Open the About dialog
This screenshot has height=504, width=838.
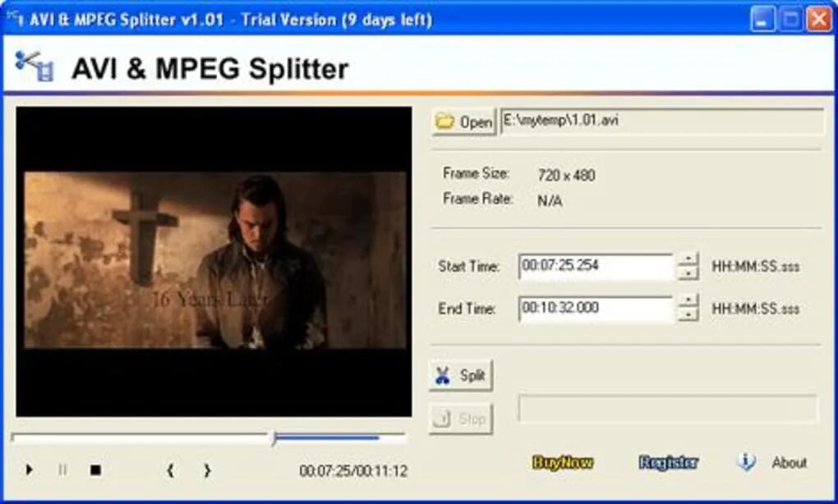pos(789,462)
